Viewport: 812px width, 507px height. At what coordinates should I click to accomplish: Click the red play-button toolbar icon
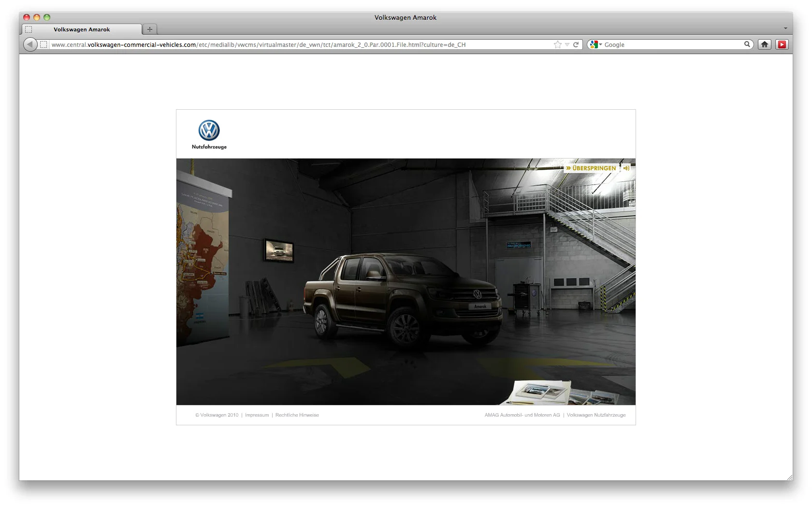point(782,44)
